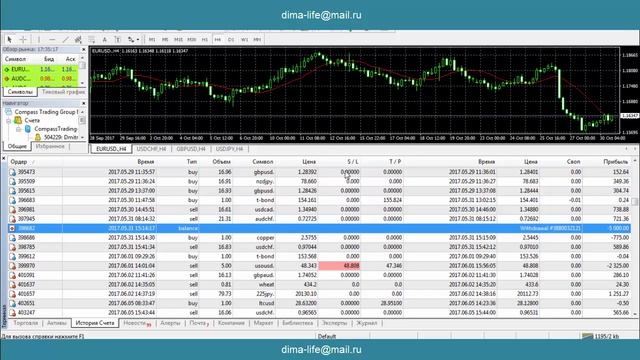Image resolution: width=640 pixels, height=360 pixels.
Task: Draw a horizontal line on chart
Action: click(x=52, y=40)
